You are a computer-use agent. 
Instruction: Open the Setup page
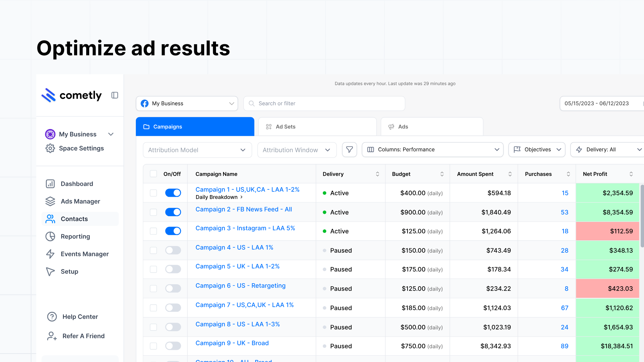point(69,271)
